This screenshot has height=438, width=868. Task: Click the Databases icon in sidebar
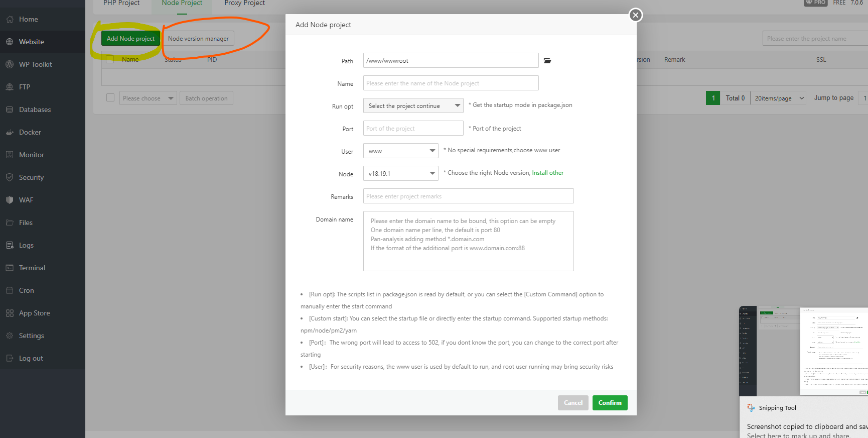tap(10, 110)
